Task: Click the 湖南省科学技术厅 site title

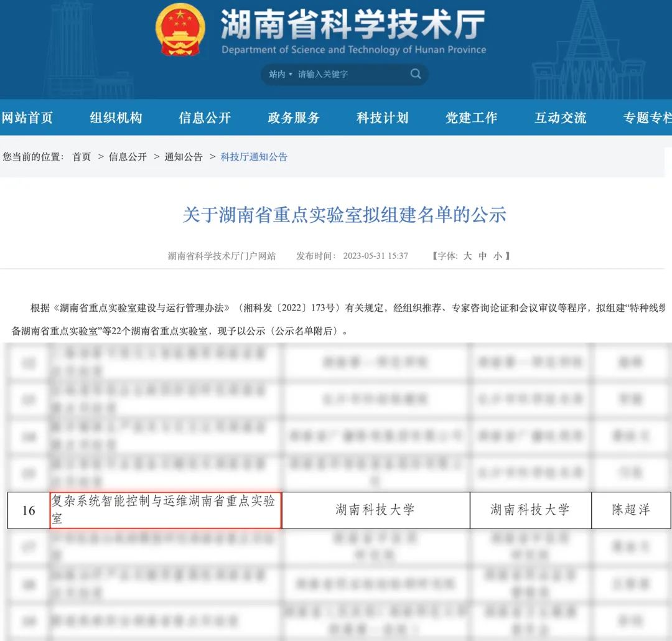Action: [353, 26]
